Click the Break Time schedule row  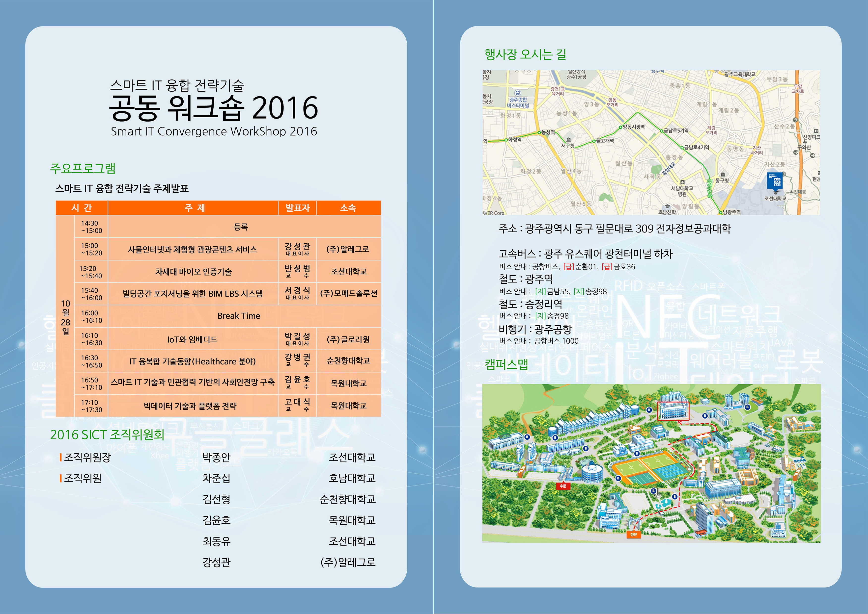click(239, 316)
